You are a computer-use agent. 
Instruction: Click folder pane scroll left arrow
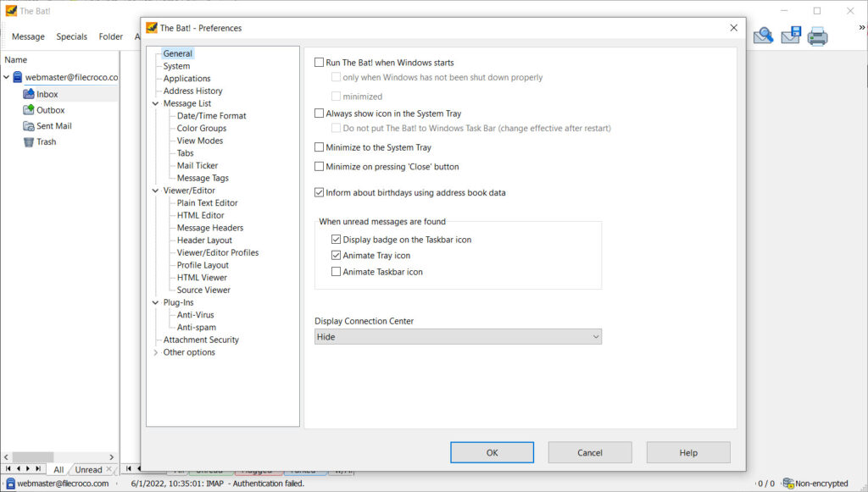pos(6,457)
